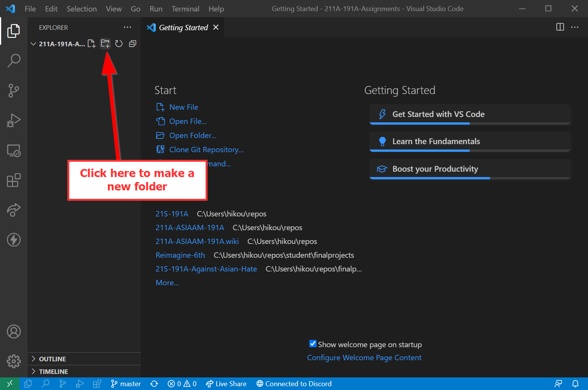Open the Run and Debug view

click(14, 120)
